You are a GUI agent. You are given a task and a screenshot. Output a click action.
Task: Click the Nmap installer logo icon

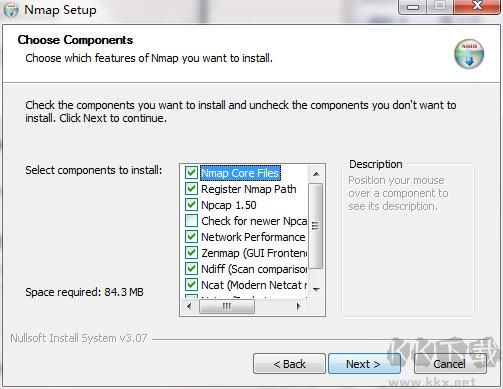pyautogui.click(x=469, y=54)
